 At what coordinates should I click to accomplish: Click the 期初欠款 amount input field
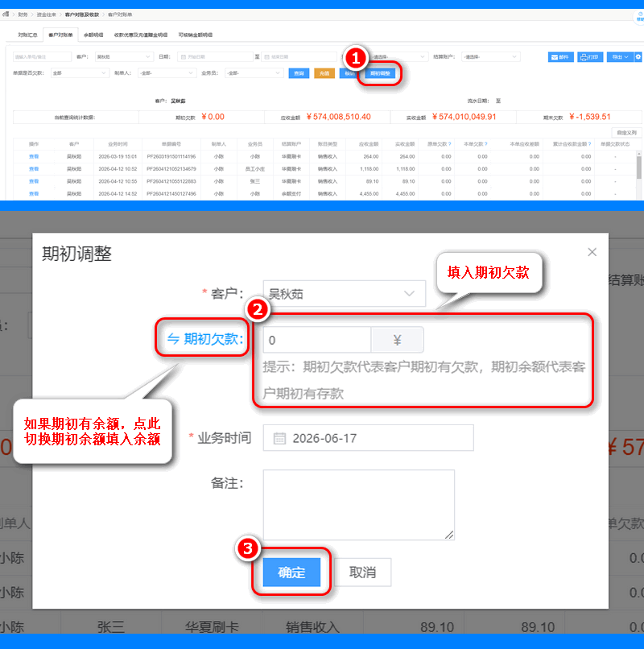click(x=317, y=341)
